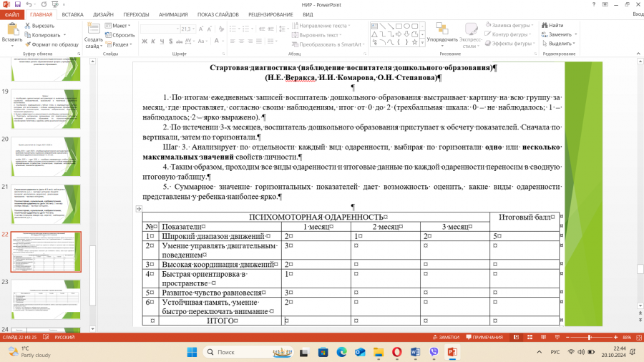Image resolution: width=644 pixels, height=362 pixels.
Task: Select the Cut (Вырезать) scissors icon
Action: click(27, 26)
